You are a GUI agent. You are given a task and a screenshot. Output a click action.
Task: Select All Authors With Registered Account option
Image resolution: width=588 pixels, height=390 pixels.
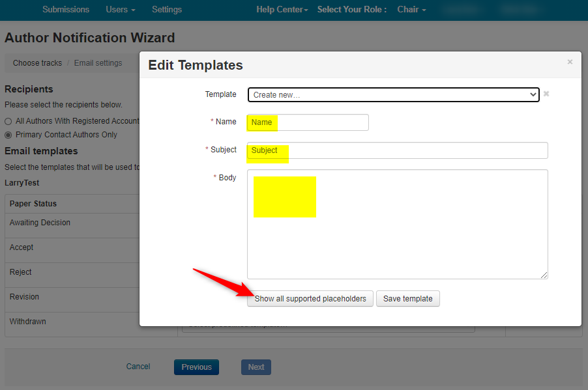[8, 121]
